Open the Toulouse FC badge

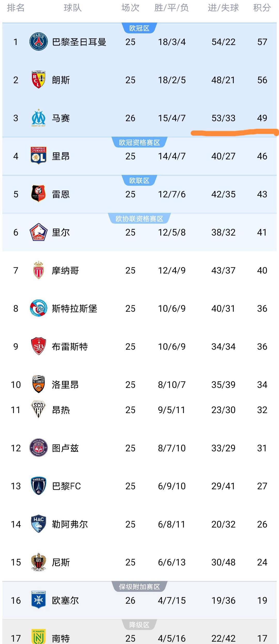click(x=38, y=448)
